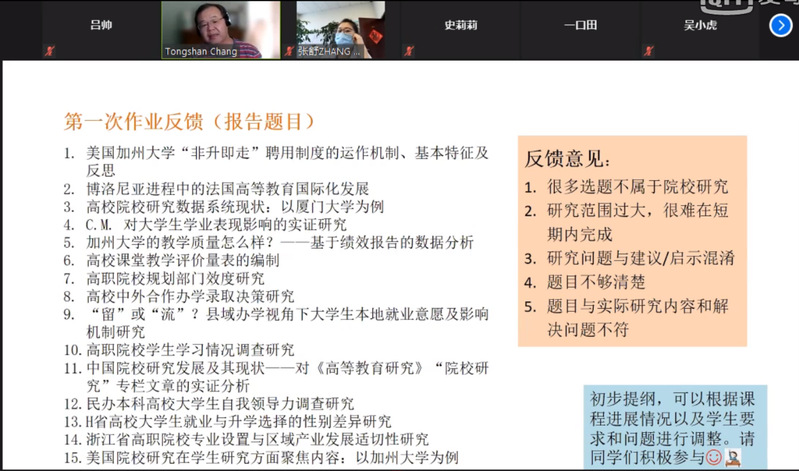
Task: Click the muted mic icon on 吴小虎's tile
Action: [648, 50]
